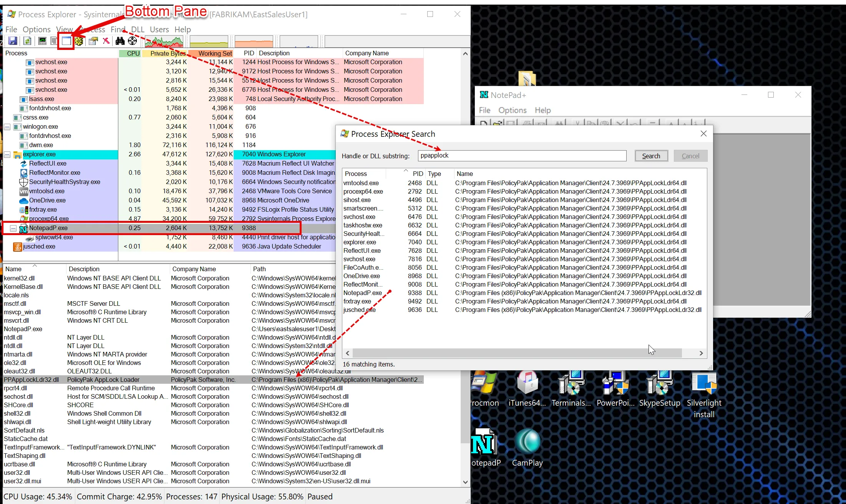Open the Options menu in Process Explorer
846x504 pixels.
(36, 30)
